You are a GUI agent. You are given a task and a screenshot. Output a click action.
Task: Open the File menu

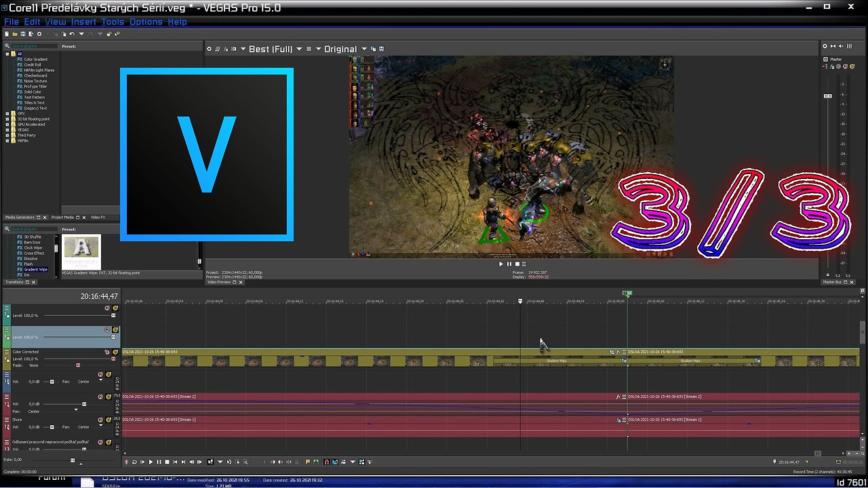coord(12,22)
